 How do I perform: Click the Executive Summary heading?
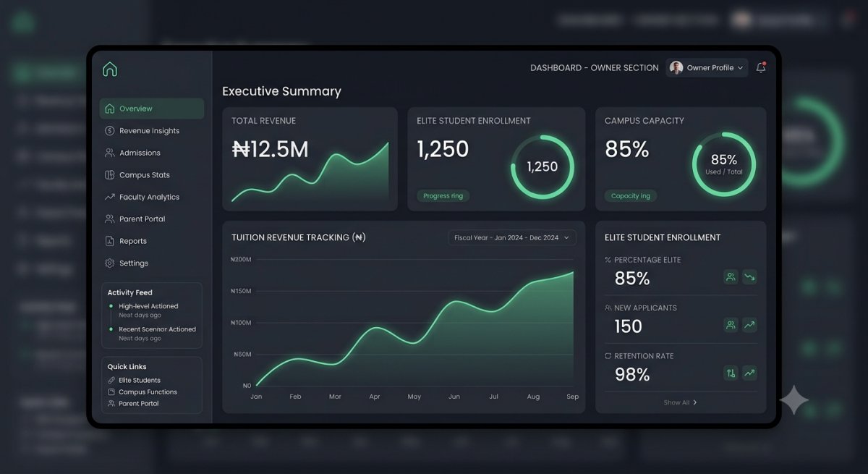click(x=281, y=91)
